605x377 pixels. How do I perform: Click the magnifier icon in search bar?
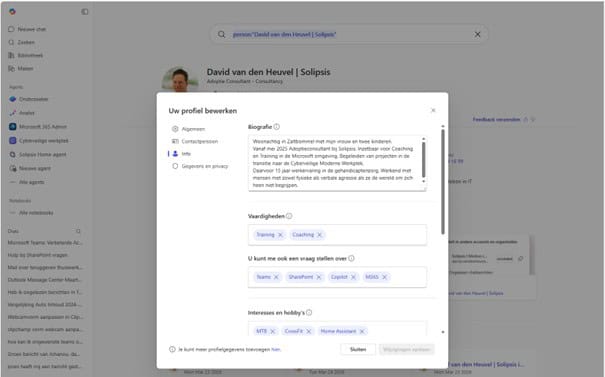[221, 34]
